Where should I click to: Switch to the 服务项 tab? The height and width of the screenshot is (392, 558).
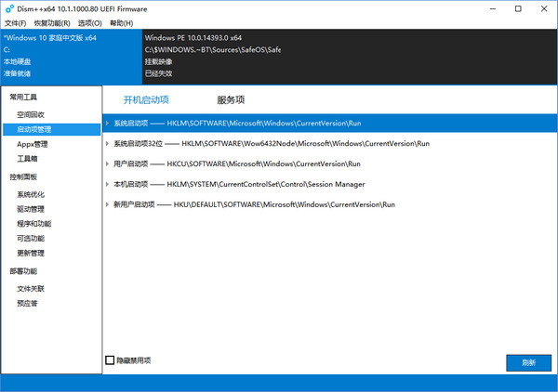pos(231,100)
